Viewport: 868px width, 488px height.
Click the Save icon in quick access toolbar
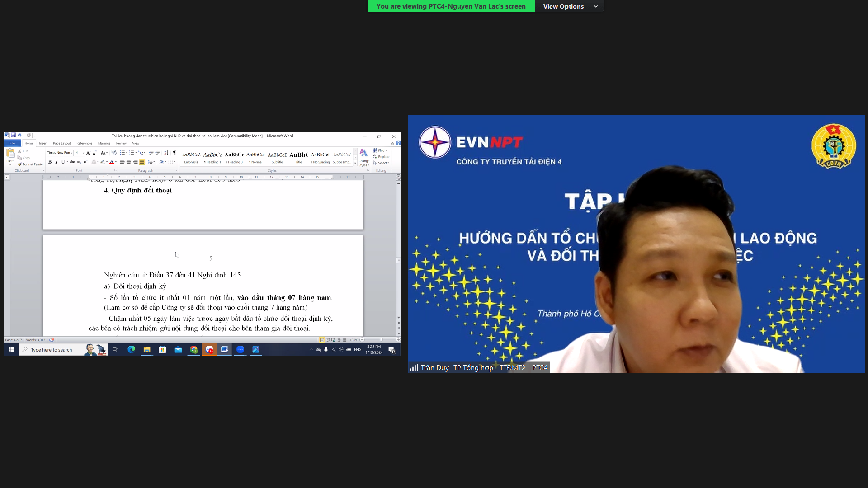tap(14, 135)
